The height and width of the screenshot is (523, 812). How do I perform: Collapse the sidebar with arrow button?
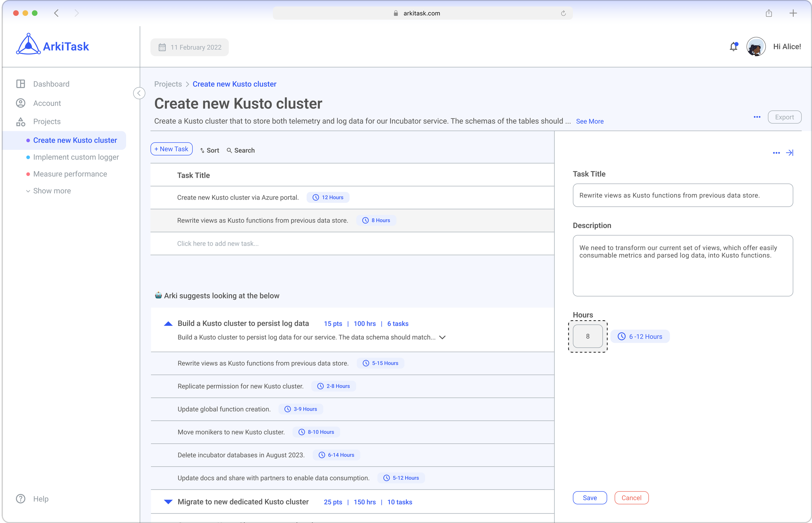[x=139, y=93]
